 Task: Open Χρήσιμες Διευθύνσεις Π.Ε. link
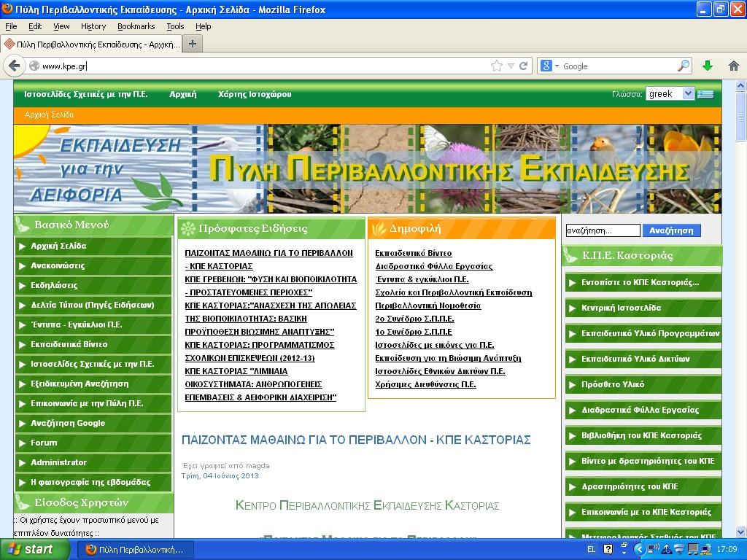click(425, 384)
